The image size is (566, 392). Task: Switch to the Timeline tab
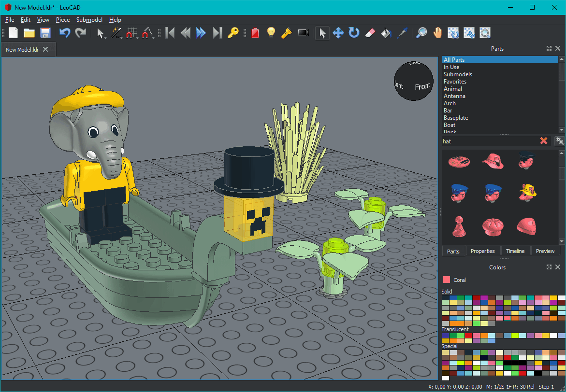coord(515,251)
